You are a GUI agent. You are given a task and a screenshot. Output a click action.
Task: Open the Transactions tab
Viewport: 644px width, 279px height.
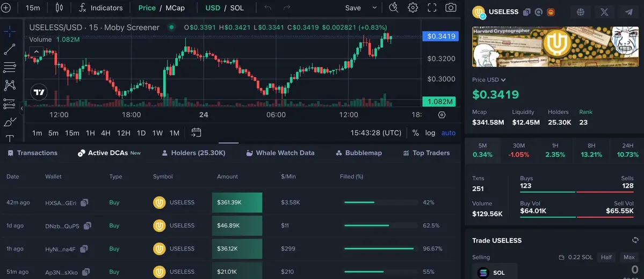click(x=32, y=152)
